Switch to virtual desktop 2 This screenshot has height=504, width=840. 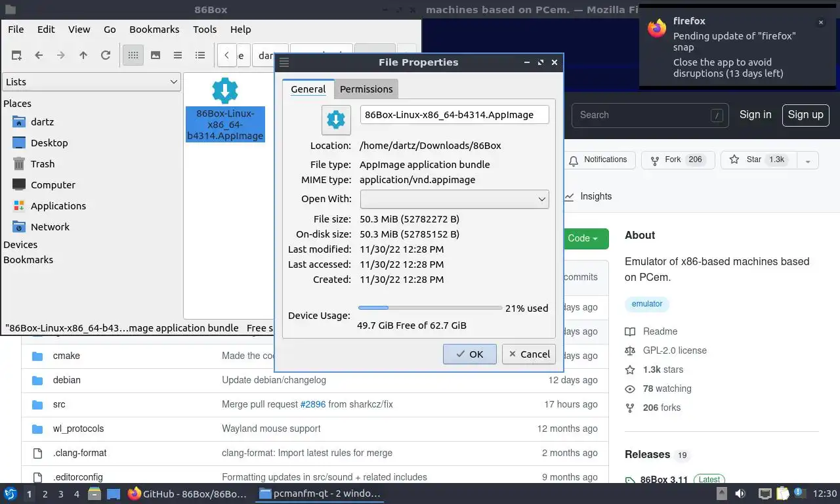(45, 493)
